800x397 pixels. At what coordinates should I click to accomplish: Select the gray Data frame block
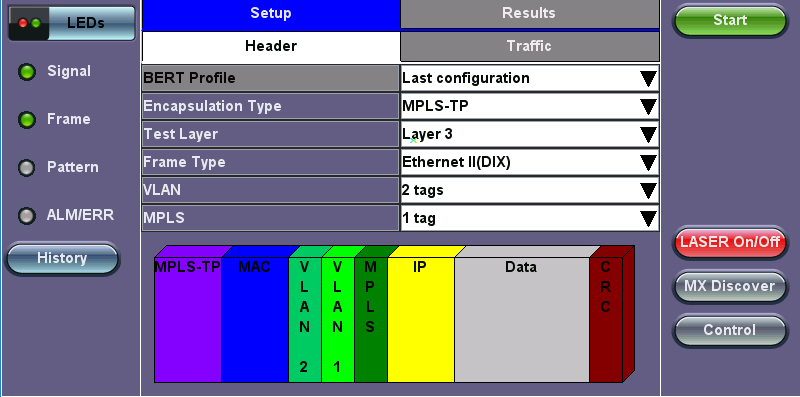522,319
